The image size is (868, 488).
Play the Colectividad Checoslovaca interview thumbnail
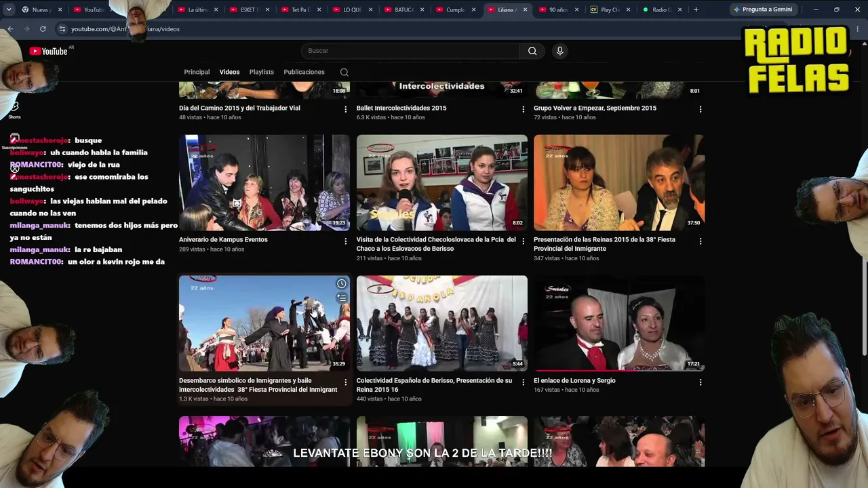(442, 182)
